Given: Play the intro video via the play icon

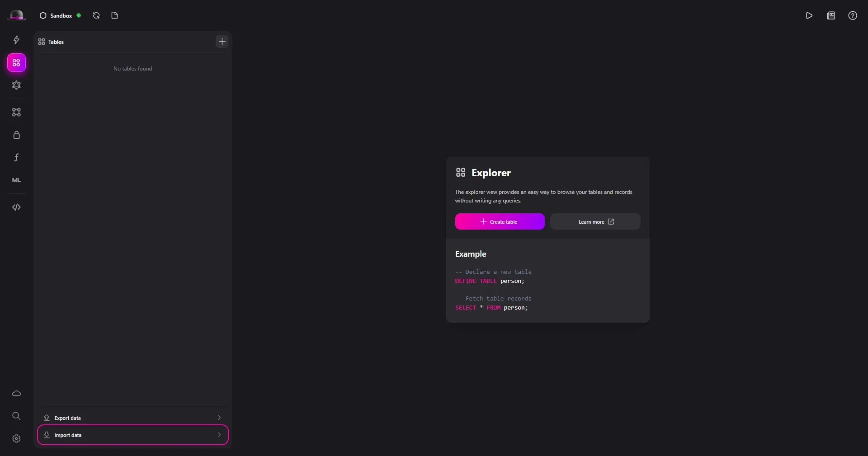Looking at the screenshot, I should coord(809,15).
